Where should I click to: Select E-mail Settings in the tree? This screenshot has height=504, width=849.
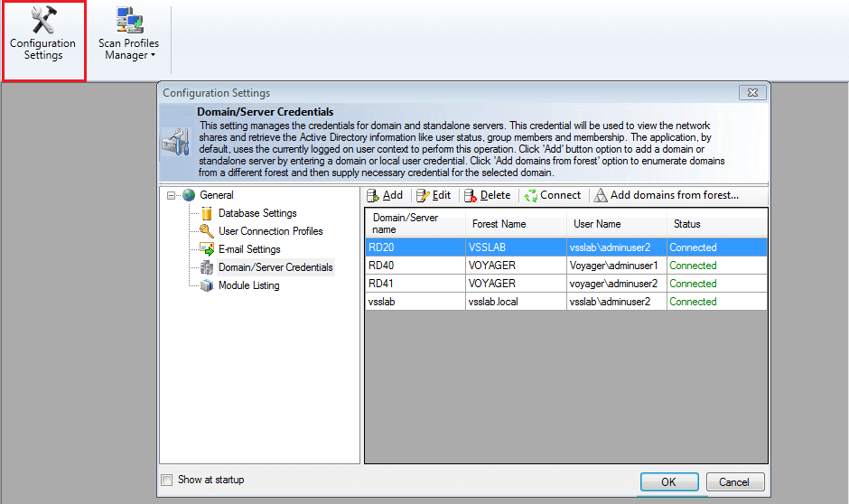[249, 249]
